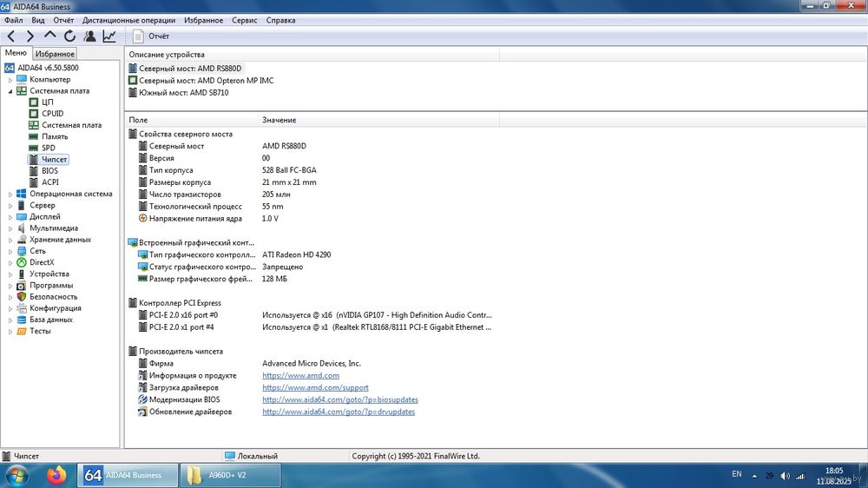Viewport: 868px width, 488px height.
Task: Select the ACPI tree item
Action: pyautogui.click(x=49, y=182)
